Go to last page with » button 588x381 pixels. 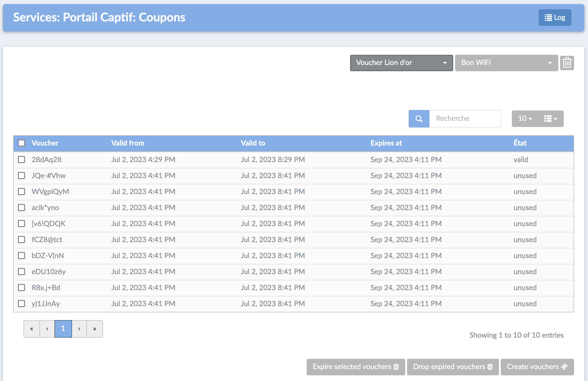tap(95, 329)
